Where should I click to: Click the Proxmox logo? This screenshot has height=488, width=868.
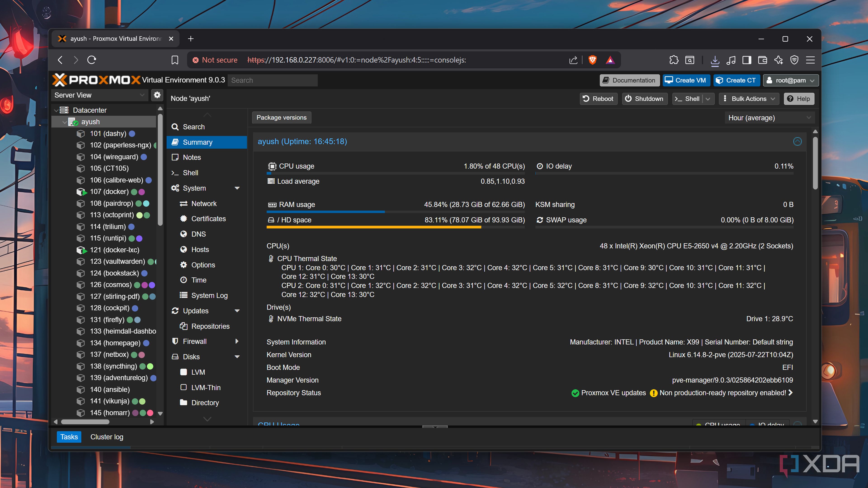(x=96, y=80)
